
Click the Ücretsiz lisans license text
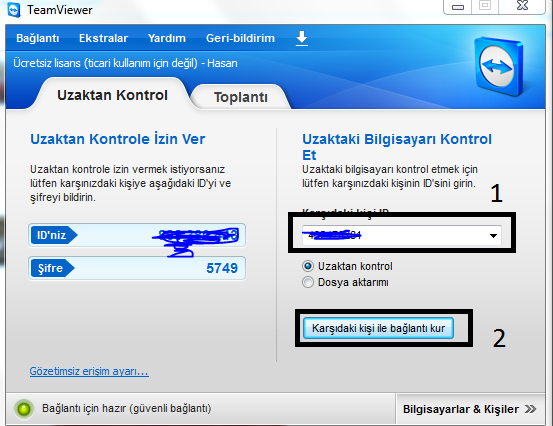click(x=125, y=63)
